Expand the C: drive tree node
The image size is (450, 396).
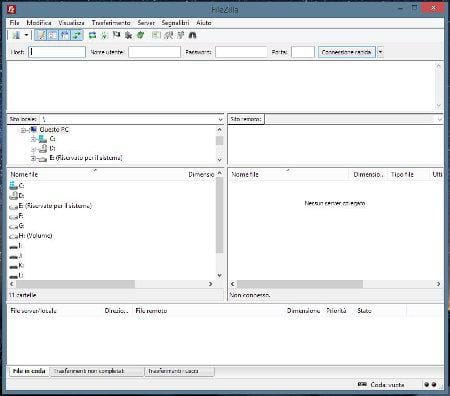pos(33,139)
